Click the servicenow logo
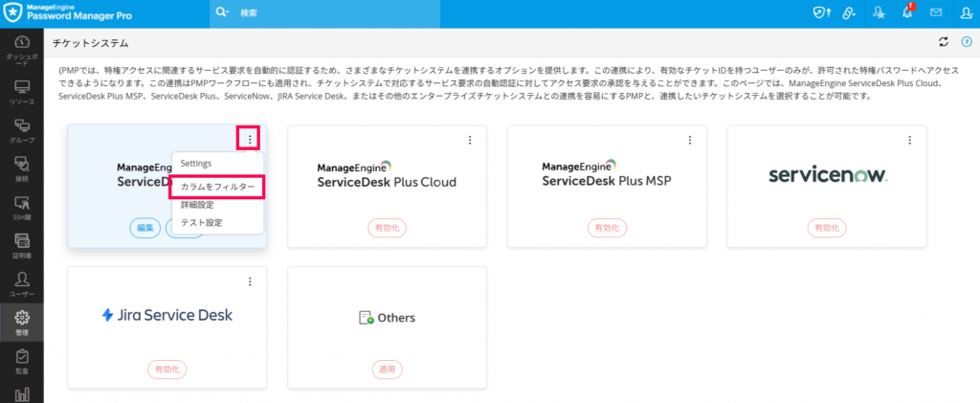980x403 pixels. [828, 175]
